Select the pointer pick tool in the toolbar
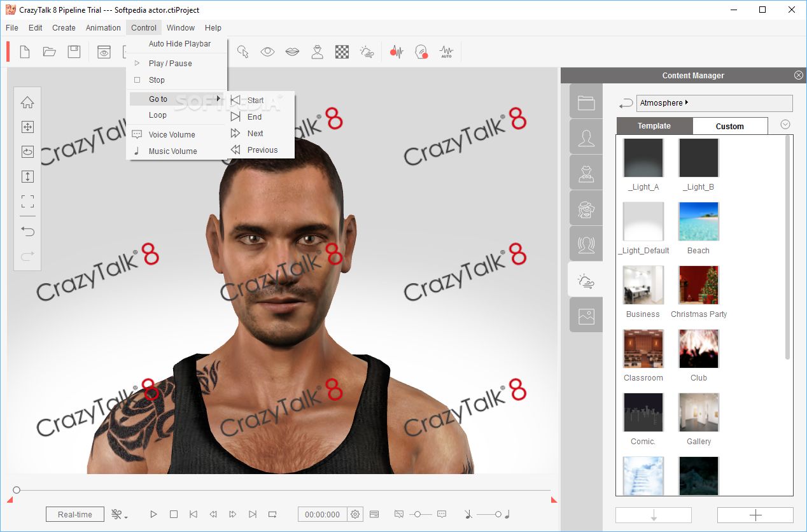 coord(243,52)
